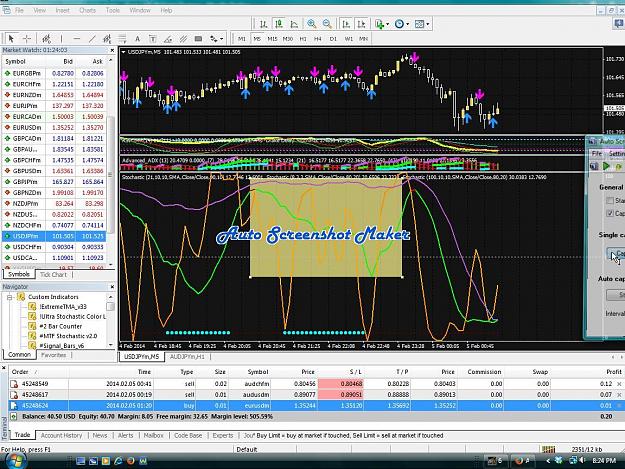This screenshot has height=469, width=625.
Task: Click the clock periods icon
Action: [x=399, y=24]
